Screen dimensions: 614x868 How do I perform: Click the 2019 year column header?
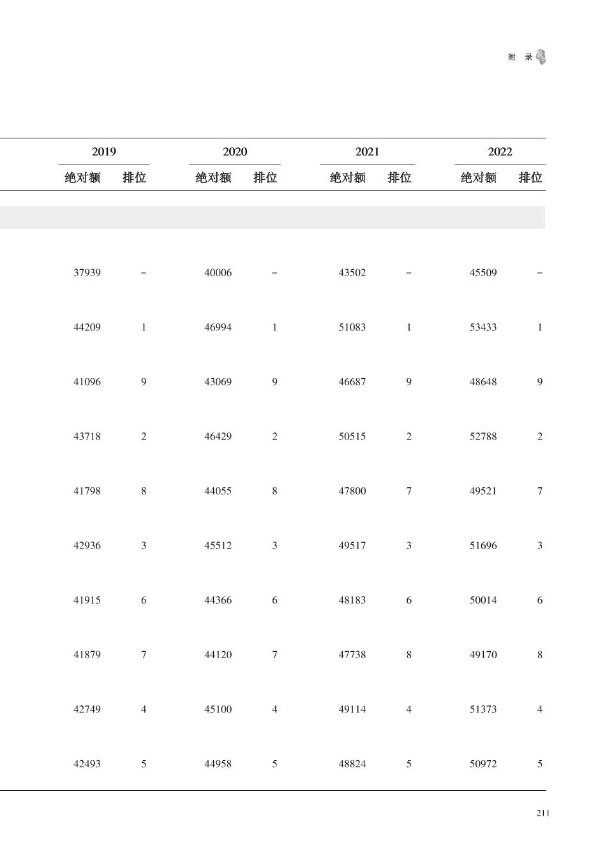[x=104, y=152]
